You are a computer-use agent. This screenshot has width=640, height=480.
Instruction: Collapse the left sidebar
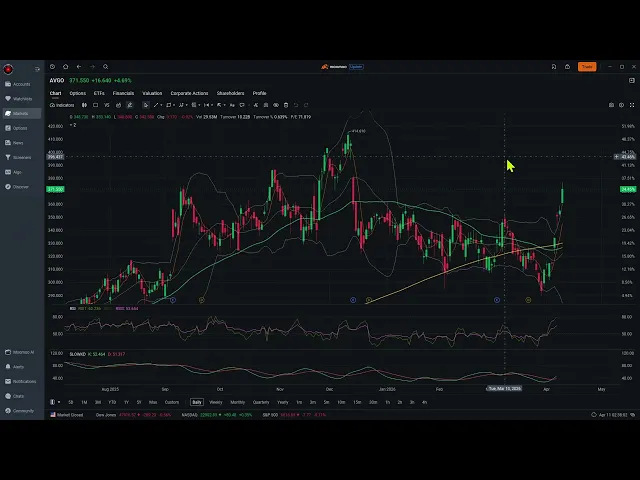point(37,69)
